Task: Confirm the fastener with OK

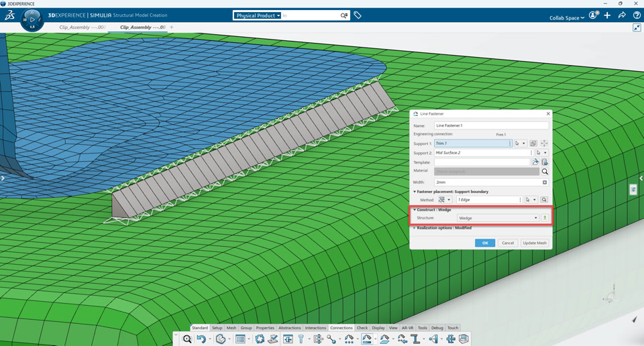Action: tap(485, 243)
